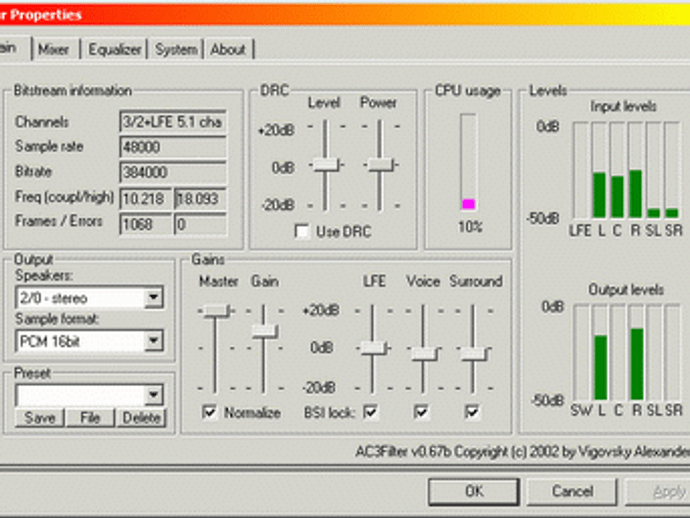Click the Save preset button
The height and width of the screenshot is (518, 690).
[x=40, y=417]
